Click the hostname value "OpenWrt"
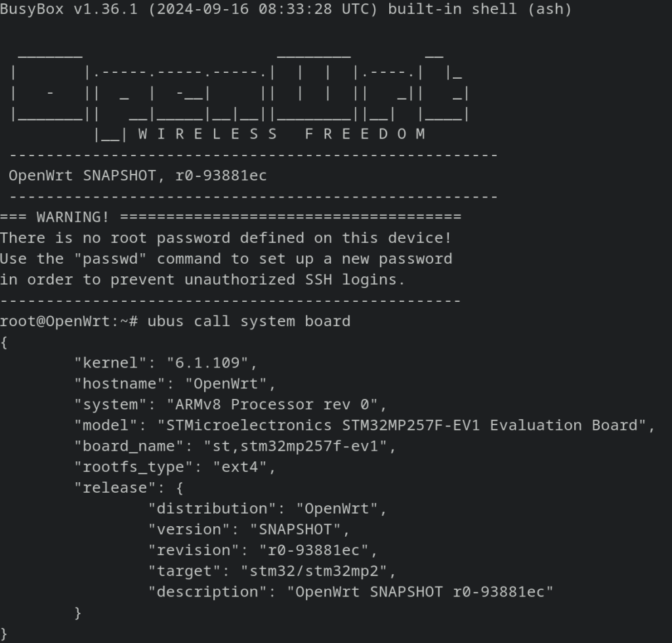 point(226,383)
